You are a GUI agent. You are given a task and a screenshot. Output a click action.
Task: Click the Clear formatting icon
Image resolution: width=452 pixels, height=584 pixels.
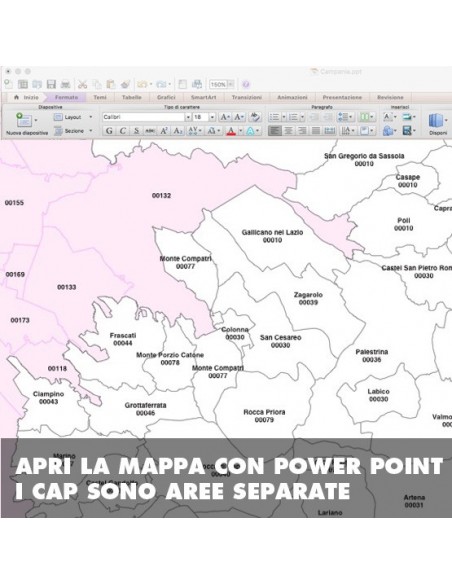coord(255,117)
